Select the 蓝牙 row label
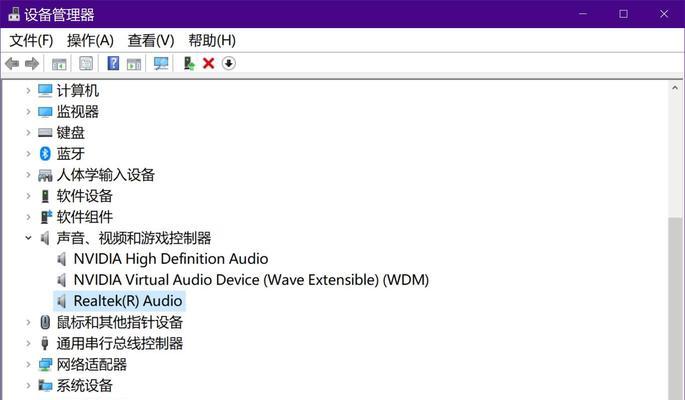685x400 pixels. coord(70,153)
